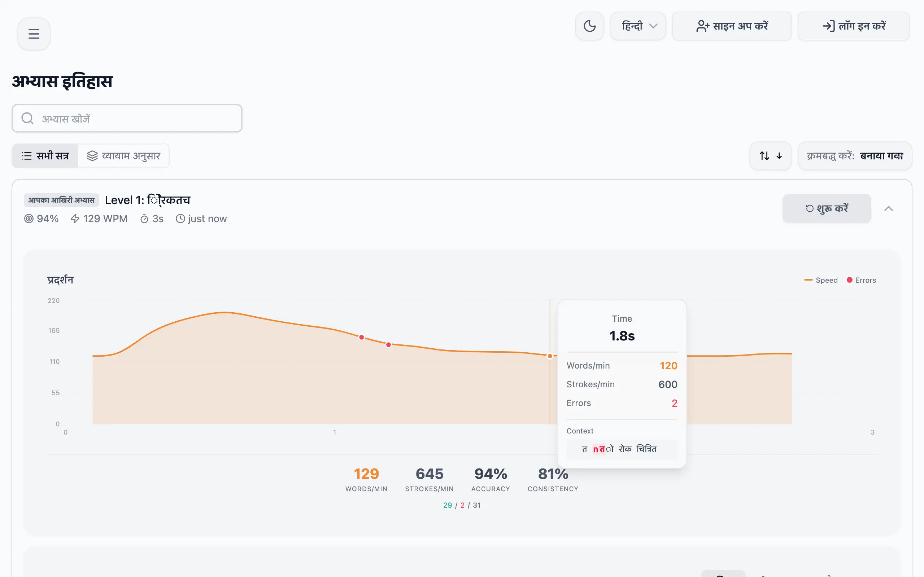Click inside the अभ्यास खोजें search field
Image resolution: width=924 pixels, height=577 pixels.
click(126, 118)
